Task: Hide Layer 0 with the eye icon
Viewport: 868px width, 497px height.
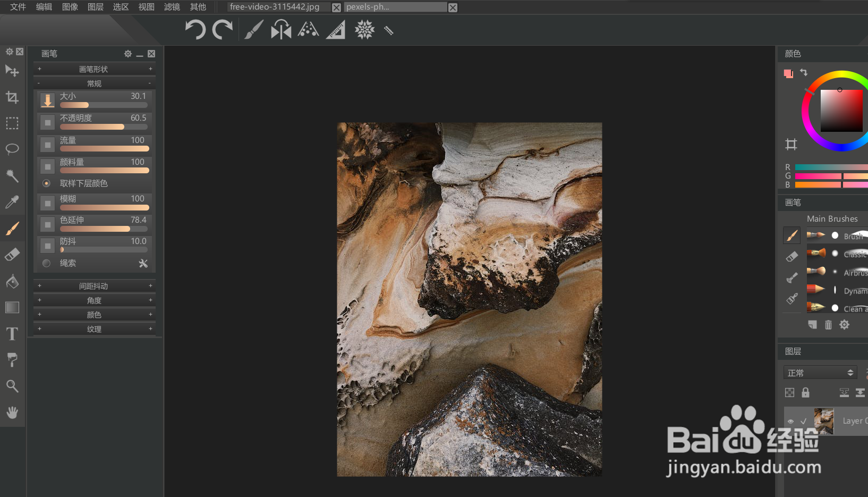Action: tap(790, 421)
